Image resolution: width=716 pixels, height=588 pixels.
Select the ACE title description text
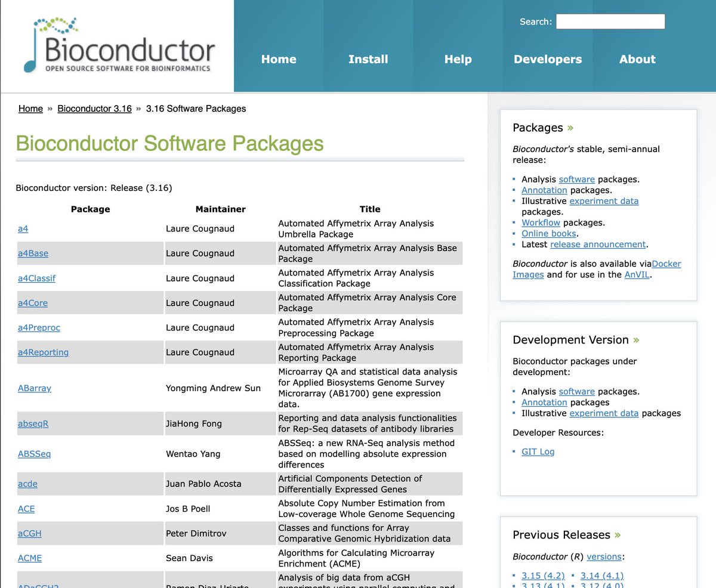tap(366, 509)
